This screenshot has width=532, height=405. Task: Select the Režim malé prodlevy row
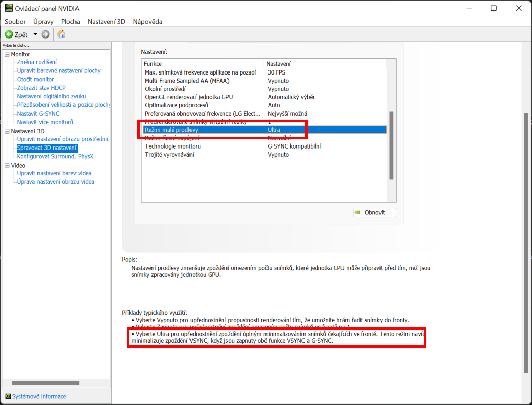tap(264, 130)
